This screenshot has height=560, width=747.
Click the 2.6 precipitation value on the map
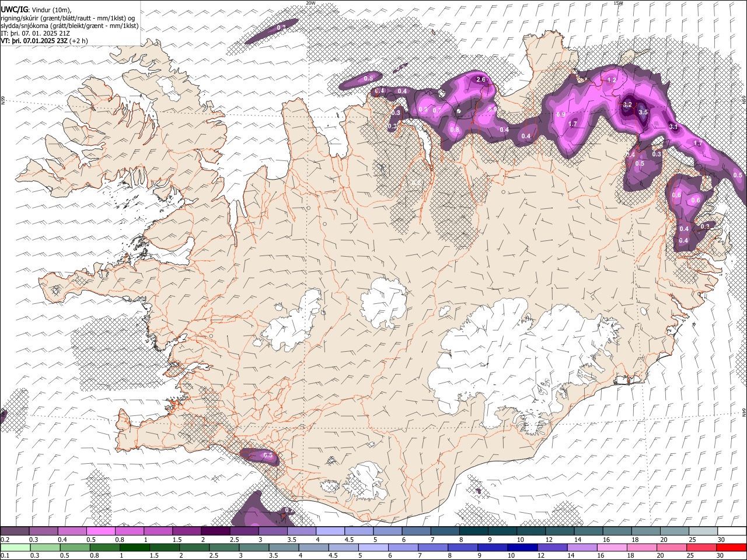(x=481, y=79)
